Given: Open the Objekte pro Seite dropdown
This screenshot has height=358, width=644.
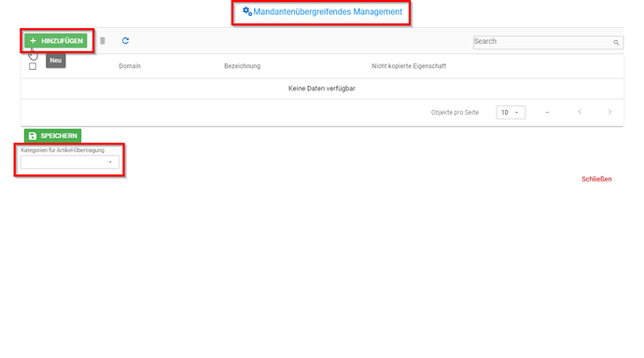Looking at the screenshot, I should coord(511,113).
